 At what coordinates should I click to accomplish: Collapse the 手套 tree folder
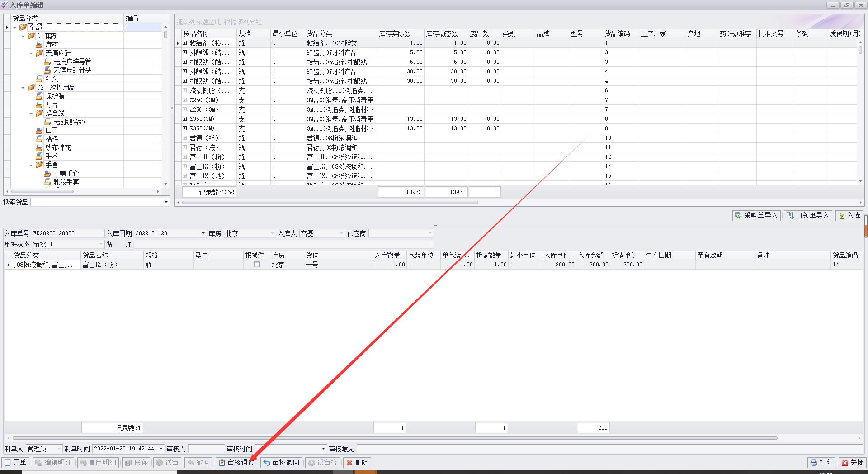click(31, 165)
